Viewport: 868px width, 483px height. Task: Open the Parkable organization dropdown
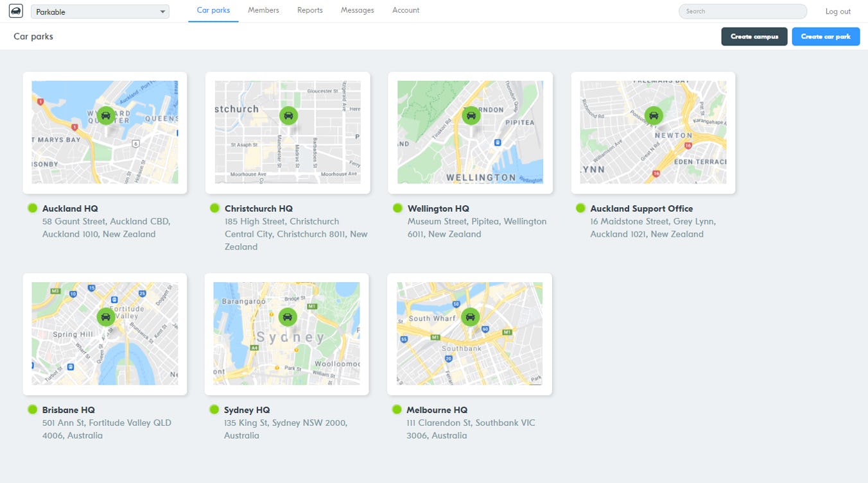pos(100,11)
